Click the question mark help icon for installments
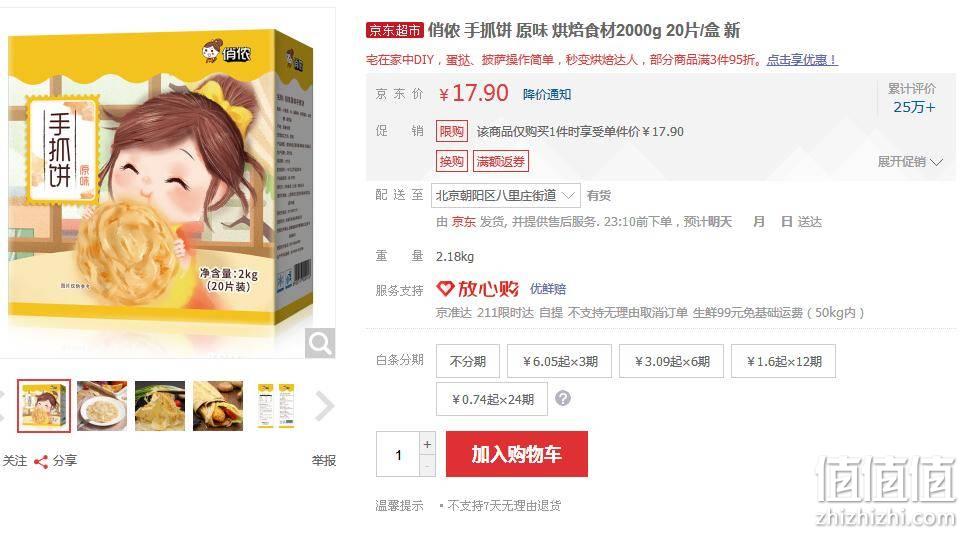The height and width of the screenshot is (535, 965). [563, 398]
